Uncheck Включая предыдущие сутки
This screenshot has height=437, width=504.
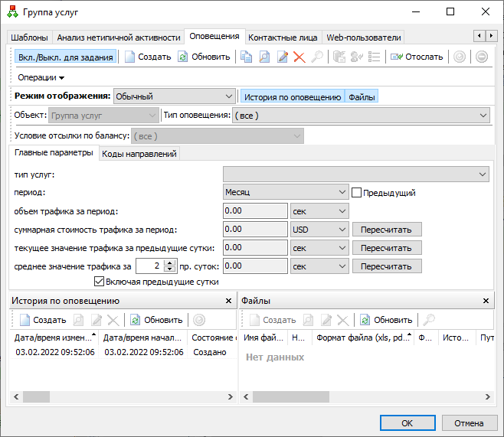tap(99, 282)
